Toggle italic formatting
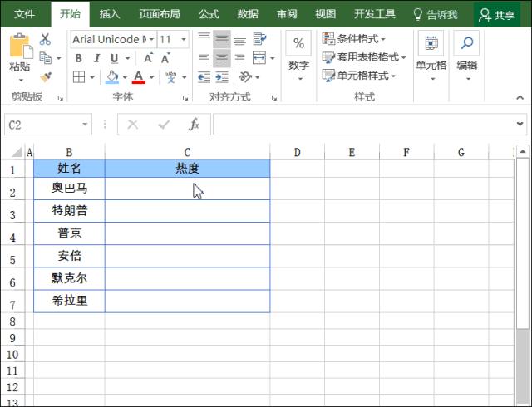 tap(96, 58)
